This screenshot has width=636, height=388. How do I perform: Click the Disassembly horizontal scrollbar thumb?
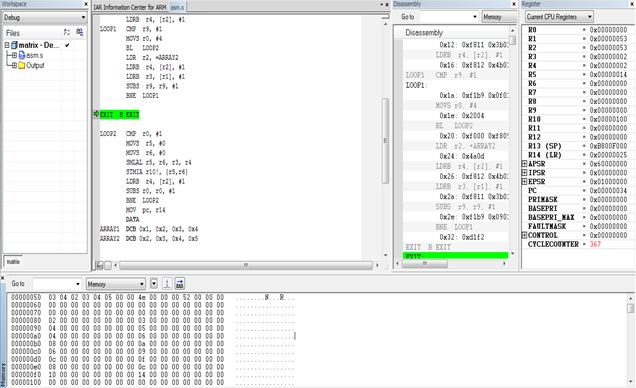[x=425, y=264]
